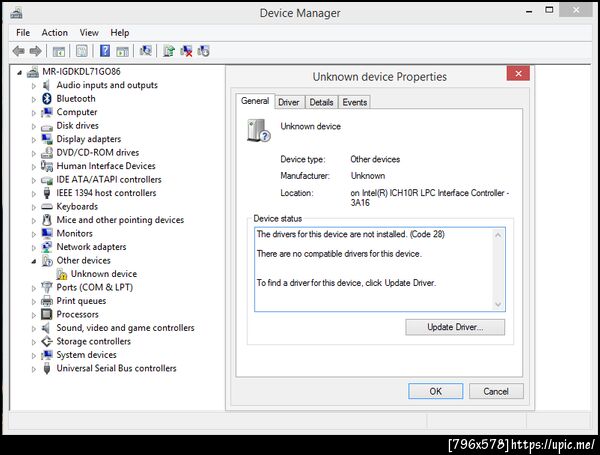Click the Disk drives icon
600x455 pixels.
(x=47, y=127)
